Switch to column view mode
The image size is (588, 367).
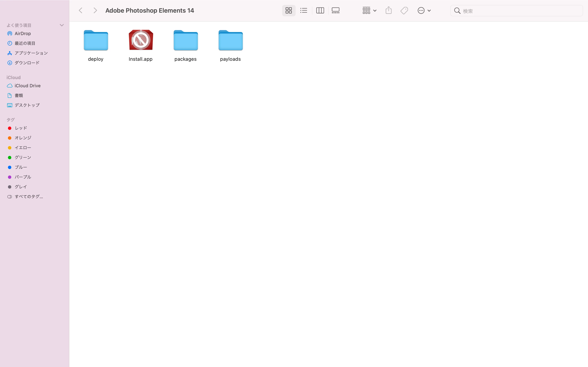point(320,10)
